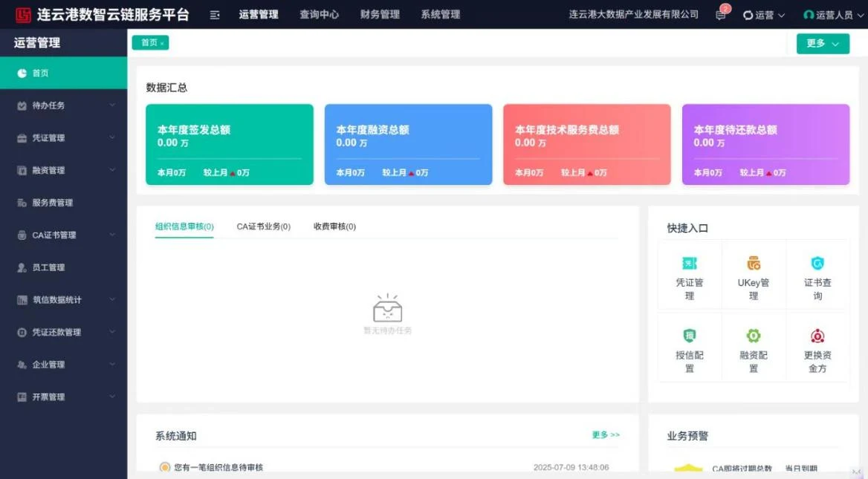
Task: Select 系统管理 top menu
Action: [x=440, y=15]
